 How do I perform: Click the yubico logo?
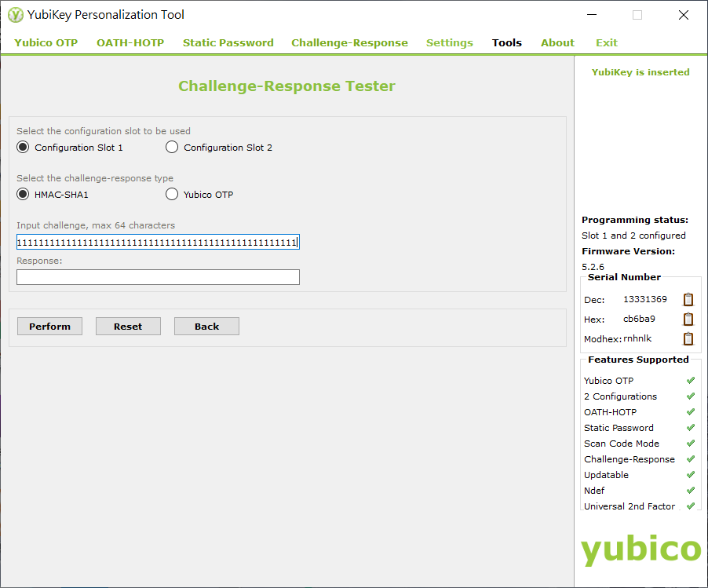640,550
